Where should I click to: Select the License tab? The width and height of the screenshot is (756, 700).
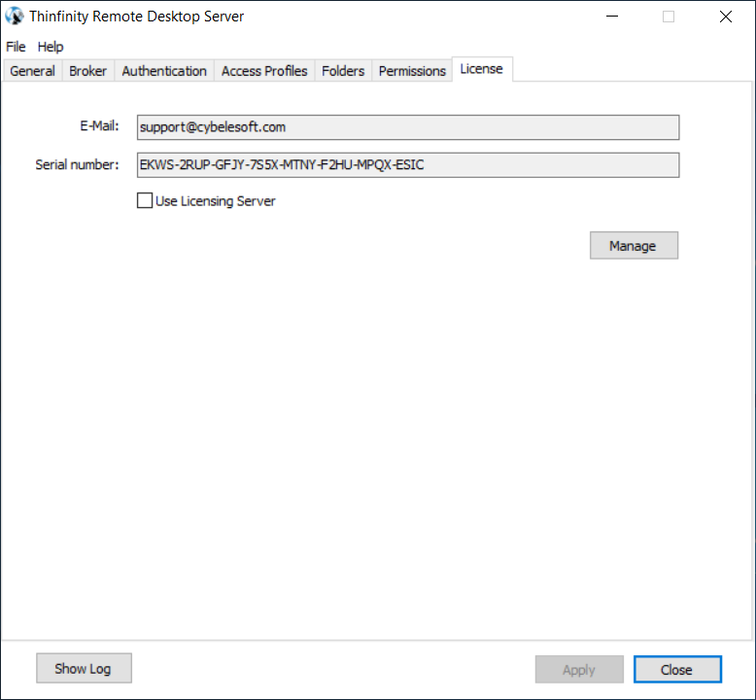[482, 69]
